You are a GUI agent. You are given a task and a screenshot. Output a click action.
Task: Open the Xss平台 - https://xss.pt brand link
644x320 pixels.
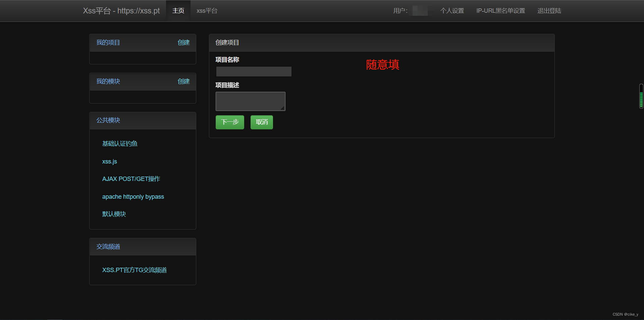click(x=121, y=11)
